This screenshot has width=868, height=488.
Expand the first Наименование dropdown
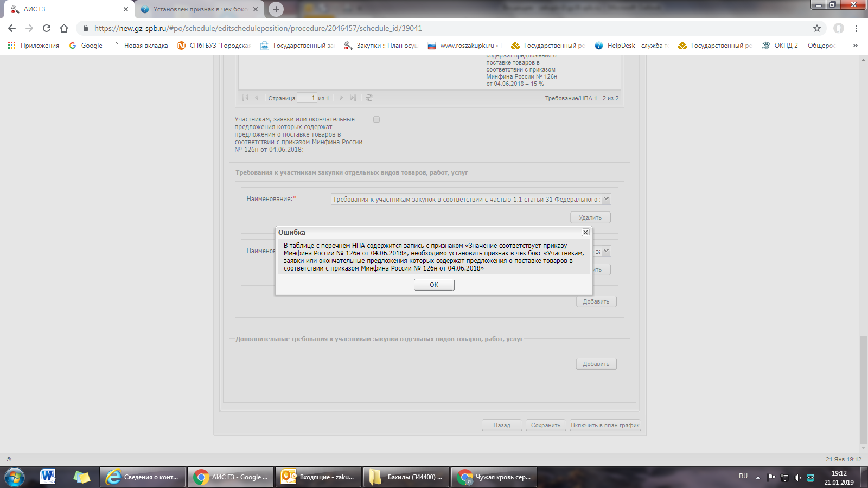(607, 199)
